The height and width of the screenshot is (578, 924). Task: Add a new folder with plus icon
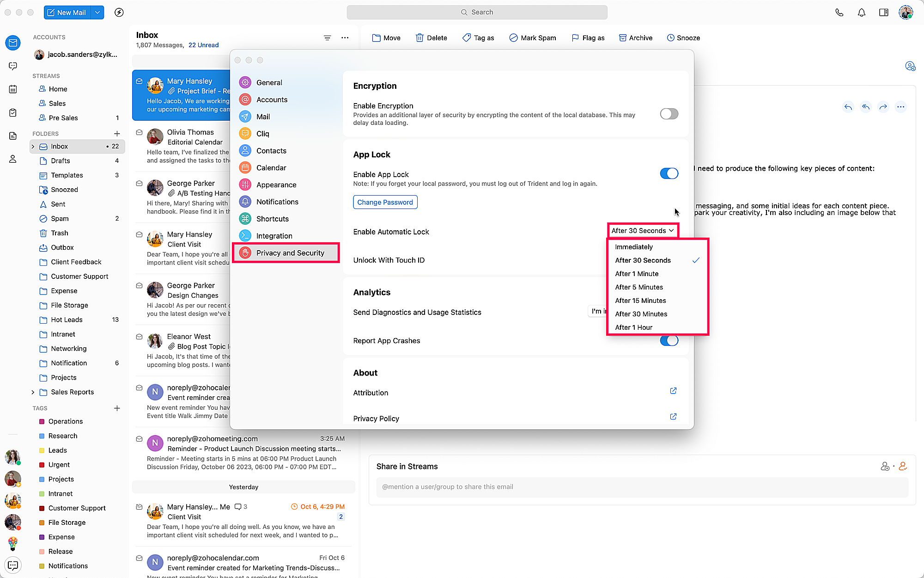(117, 134)
